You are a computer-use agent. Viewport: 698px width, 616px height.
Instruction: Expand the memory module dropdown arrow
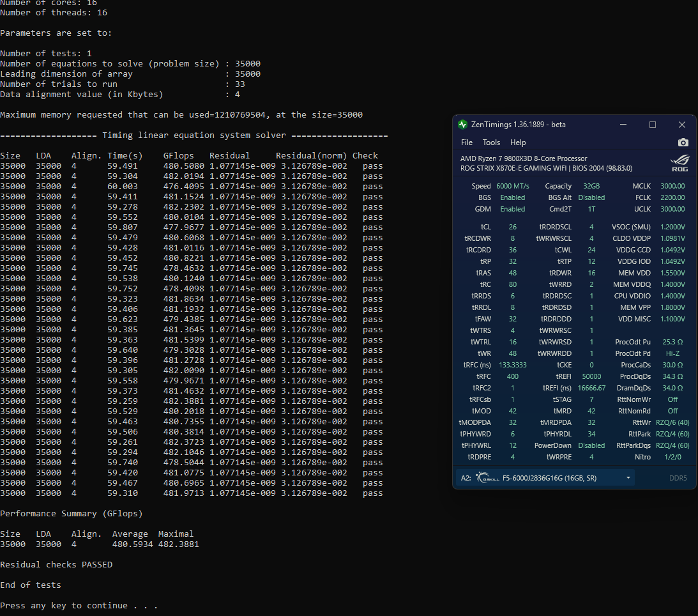click(x=628, y=478)
